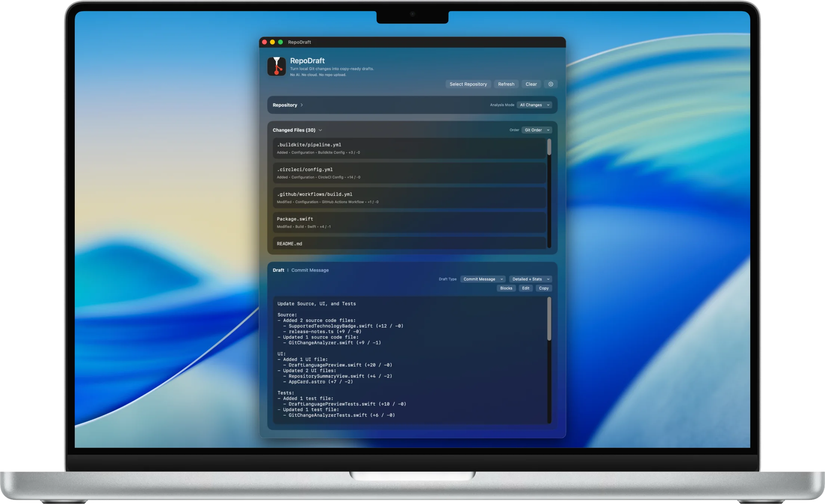Open the Git Order dropdown

click(x=537, y=130)
